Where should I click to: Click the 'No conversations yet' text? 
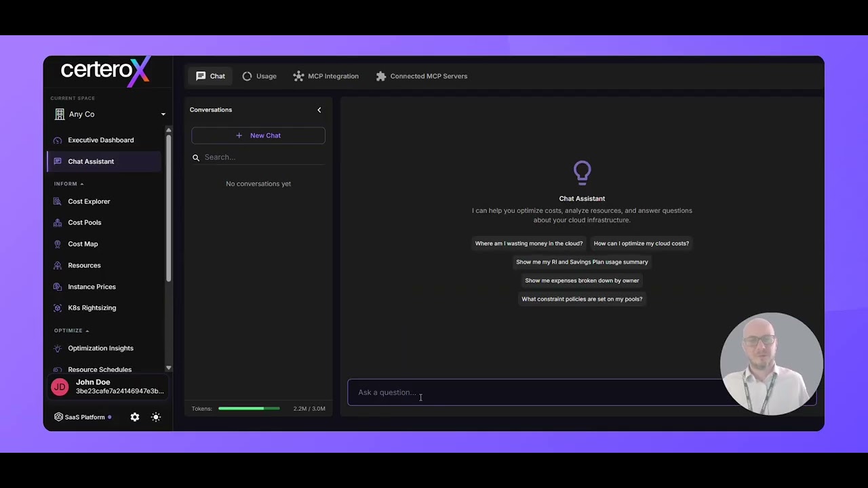tap(258, 184)
